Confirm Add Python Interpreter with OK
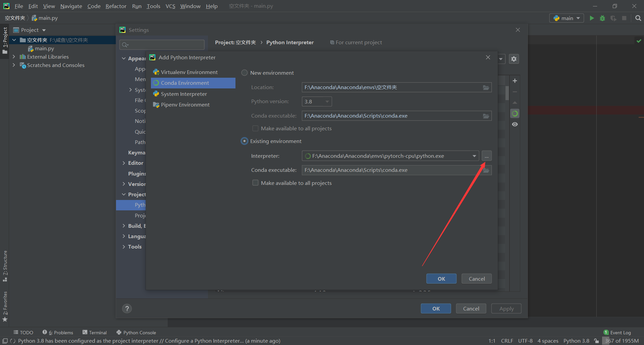The width and height of the screenshot is (644, 345). pyautogui.click(x=441, y=279)
